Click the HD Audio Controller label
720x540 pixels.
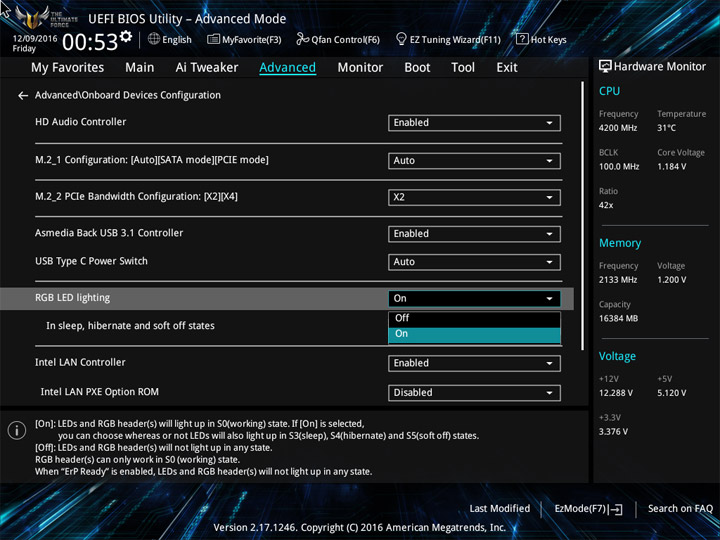pyautogui.click(x=80, y=122)
